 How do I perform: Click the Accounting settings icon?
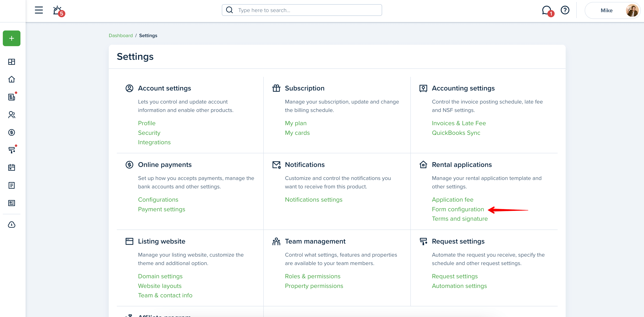pyautogui.click(x=423, y=88)
